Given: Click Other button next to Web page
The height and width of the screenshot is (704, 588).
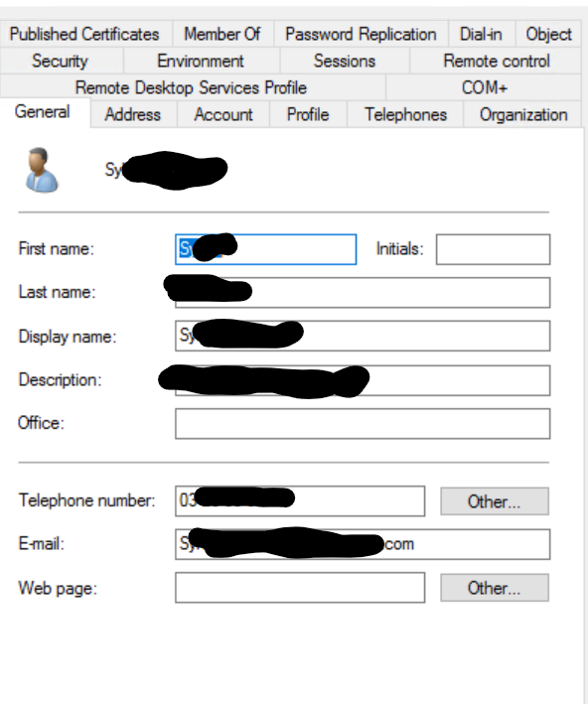Looking at the screenshot, I should point(494,587).
